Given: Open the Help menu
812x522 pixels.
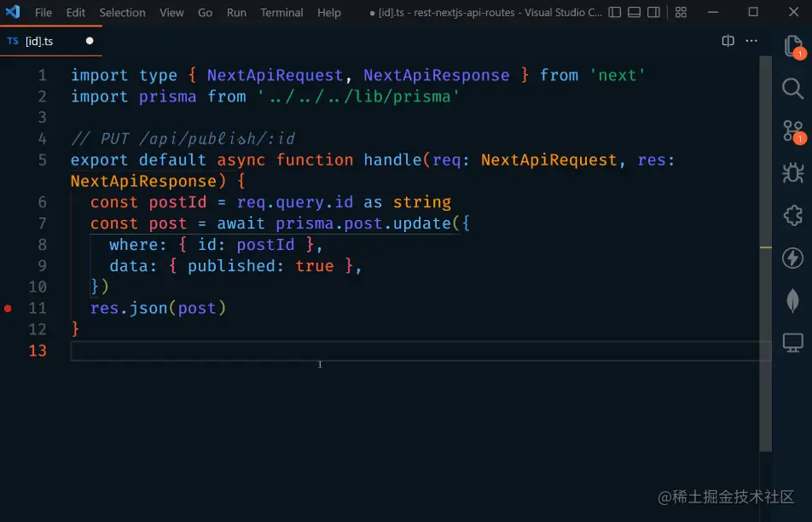Looking at the screenshot, I should pos(329,13).
